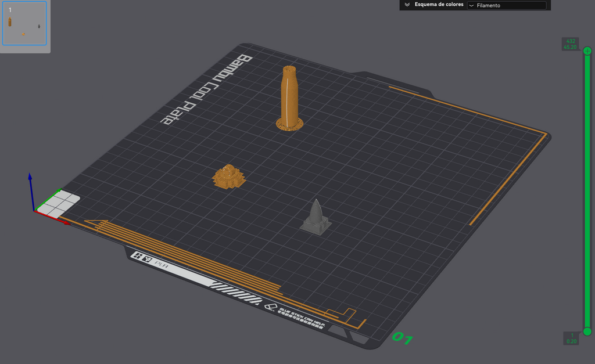Select plate 1 thumbnail preview
The image size is (595, 364).
coord(24,23)
